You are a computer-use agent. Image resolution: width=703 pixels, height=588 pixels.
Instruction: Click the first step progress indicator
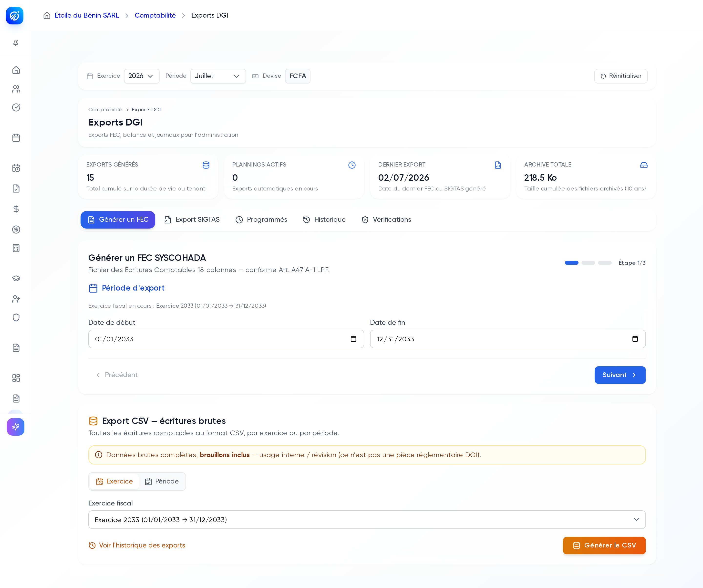[x=571, y=263]
